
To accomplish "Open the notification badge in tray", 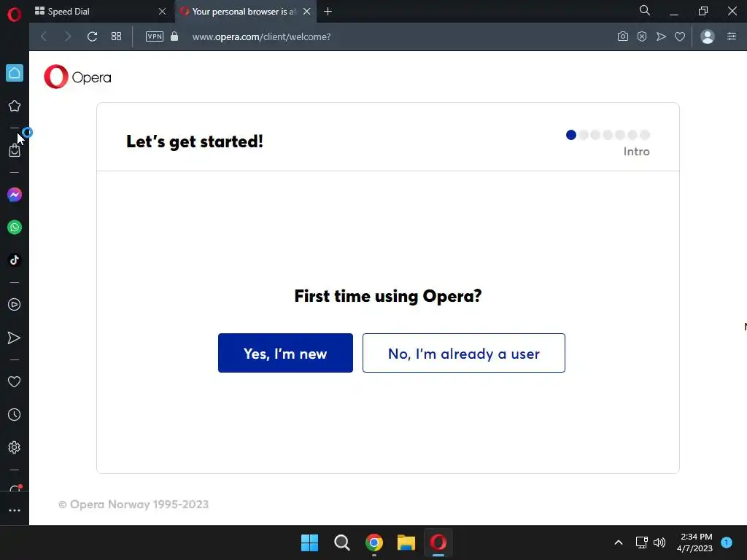I will coord(727,542).
